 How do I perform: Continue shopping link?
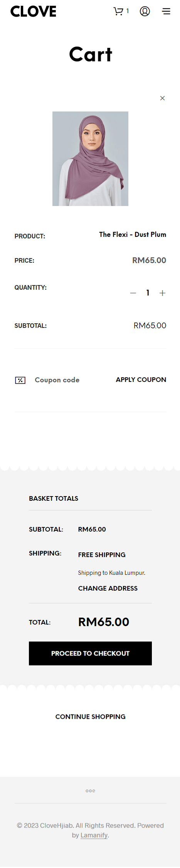tap(90, 716)
